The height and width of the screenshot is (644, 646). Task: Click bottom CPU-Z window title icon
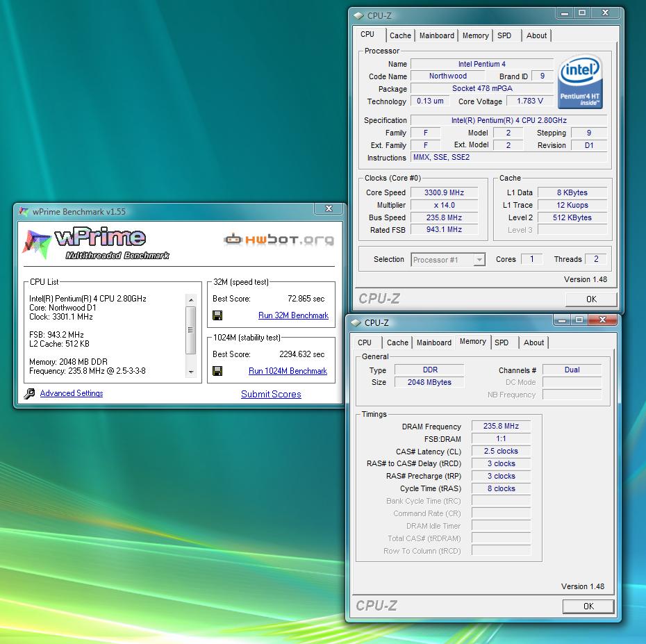(x=356, y=322)
